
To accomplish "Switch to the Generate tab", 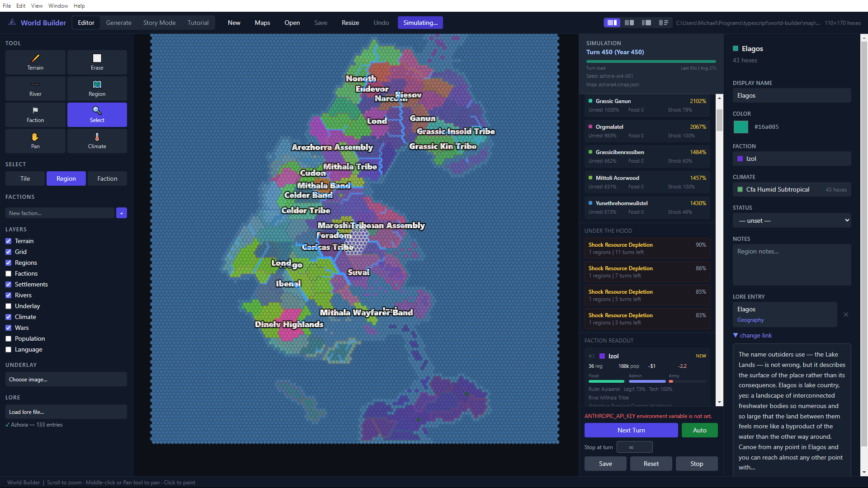I will [x=119, y=23].
